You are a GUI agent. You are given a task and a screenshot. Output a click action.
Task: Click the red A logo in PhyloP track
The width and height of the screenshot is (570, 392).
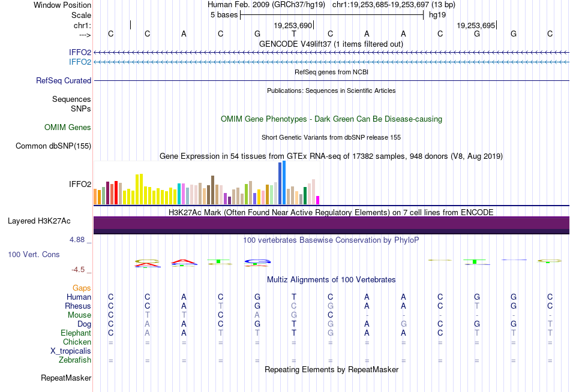click(x=184, y=261)
